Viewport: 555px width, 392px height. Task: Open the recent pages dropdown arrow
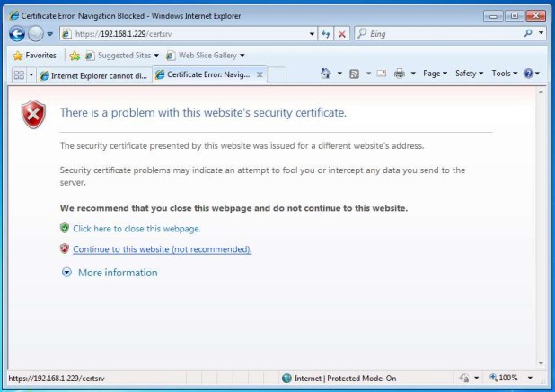pos(50,34)
